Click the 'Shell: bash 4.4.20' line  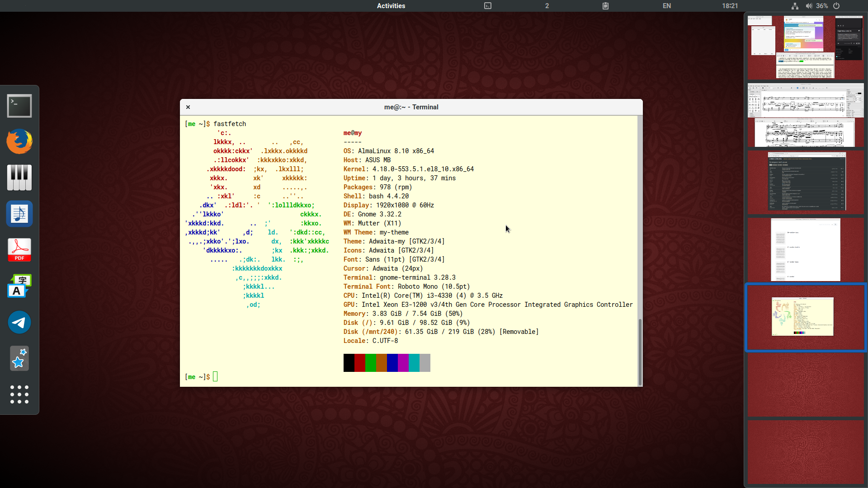376,196
